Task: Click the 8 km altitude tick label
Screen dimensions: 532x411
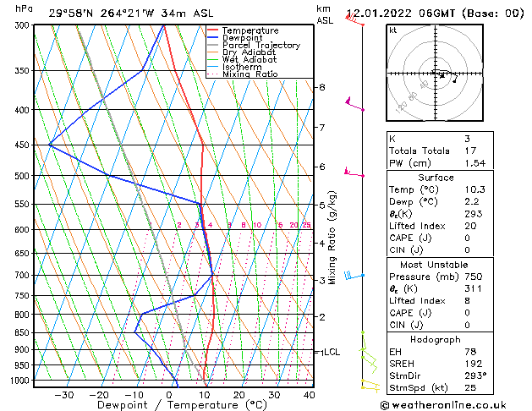Action: click(322, 87)
